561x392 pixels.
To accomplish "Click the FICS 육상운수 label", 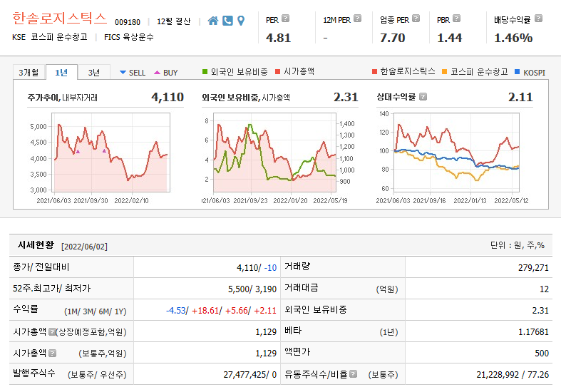I will coord(129,37).
